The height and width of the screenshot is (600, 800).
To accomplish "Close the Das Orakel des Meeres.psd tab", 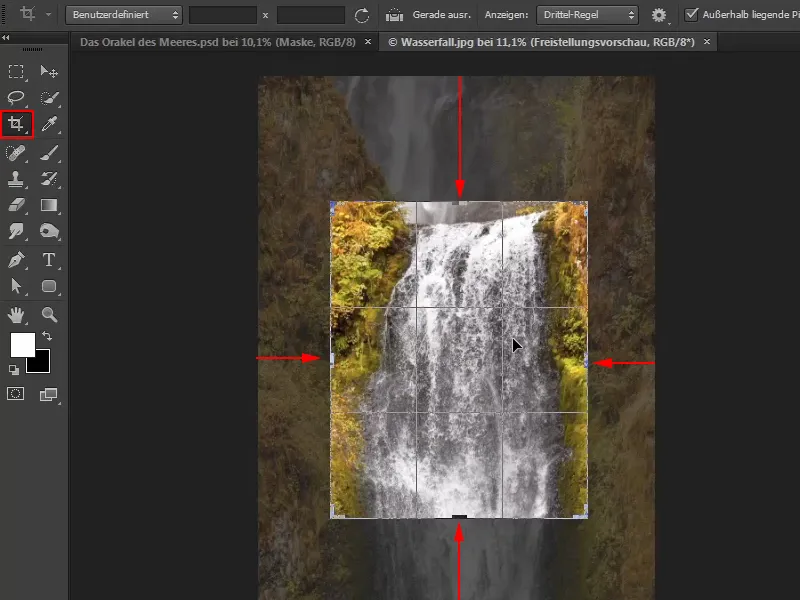I will coord(368,42).
